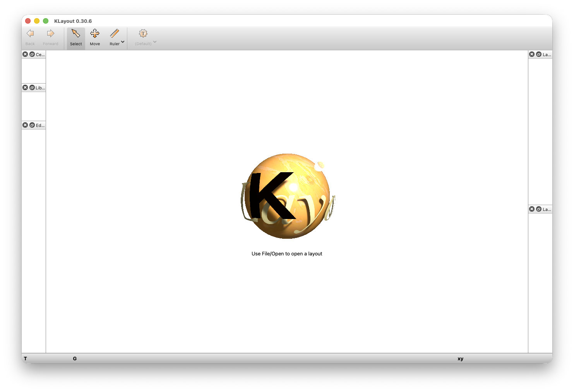Open the Default template dropdown

pos(155,42)
